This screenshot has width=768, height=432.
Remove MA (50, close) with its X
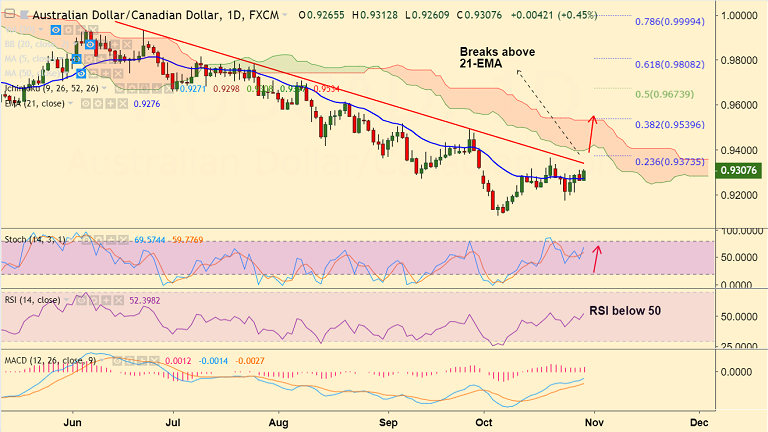118,73
